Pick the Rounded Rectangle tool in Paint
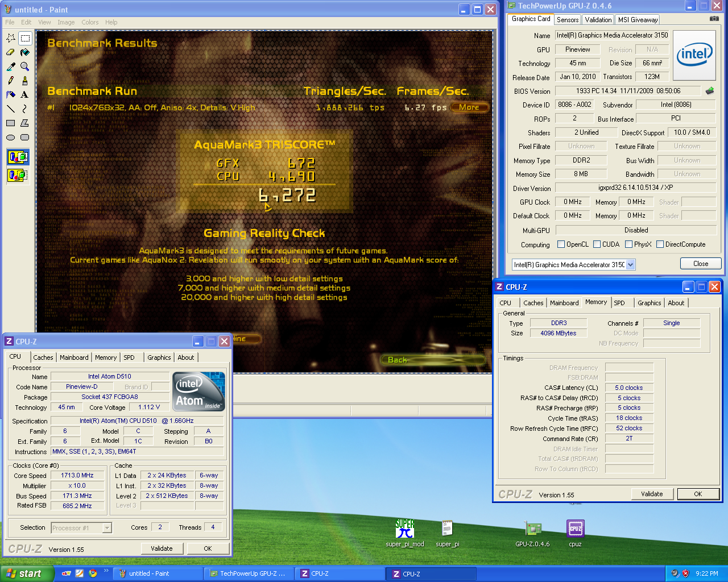The width and height of the screenshot is (728, 582). pos(24,137)
